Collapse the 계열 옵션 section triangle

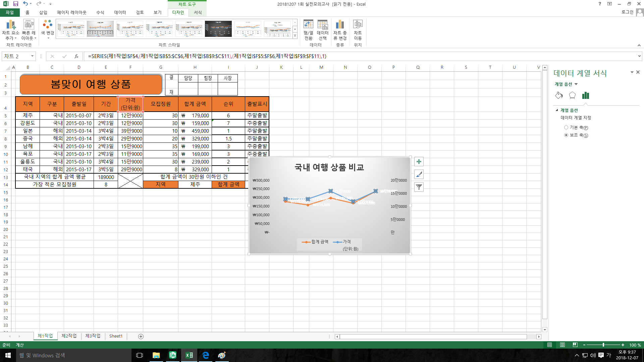point(557,110)
